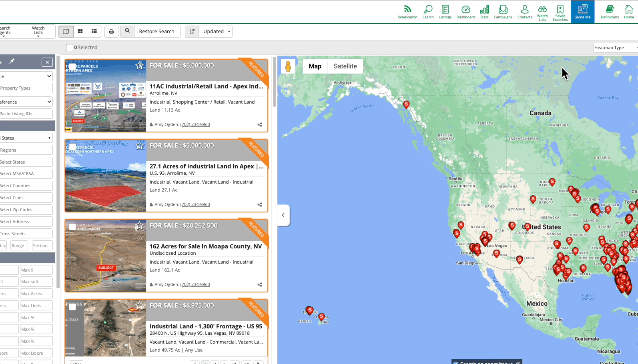Open the Reference dropdown in filters

pos(26,102)
